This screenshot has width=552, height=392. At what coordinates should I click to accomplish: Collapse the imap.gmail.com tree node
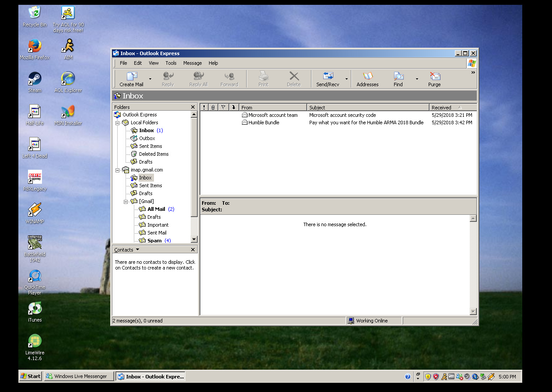[118, 170]
